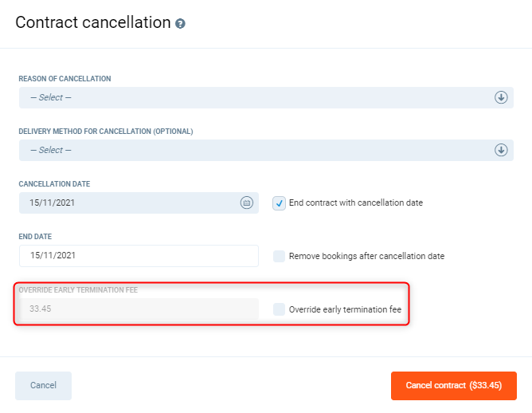Click the Cancellation Date text field

pyautogui.click(x=127, y=203)
